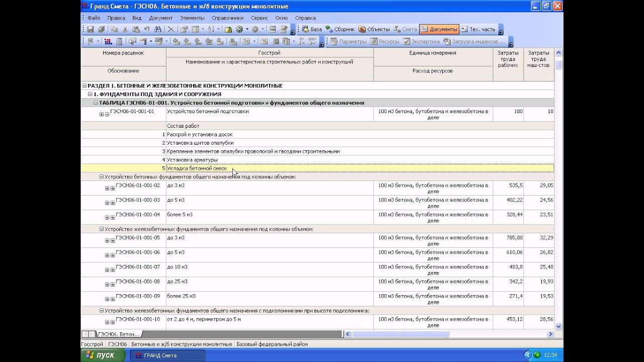The width and height of the screenshot is (644, 362).
Task: Select row ГЭСН06-01-001-05
Action: click(317, 241)
